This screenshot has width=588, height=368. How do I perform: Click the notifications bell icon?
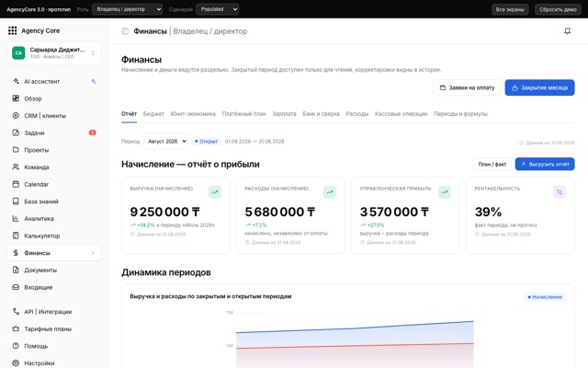click(568, 31)
